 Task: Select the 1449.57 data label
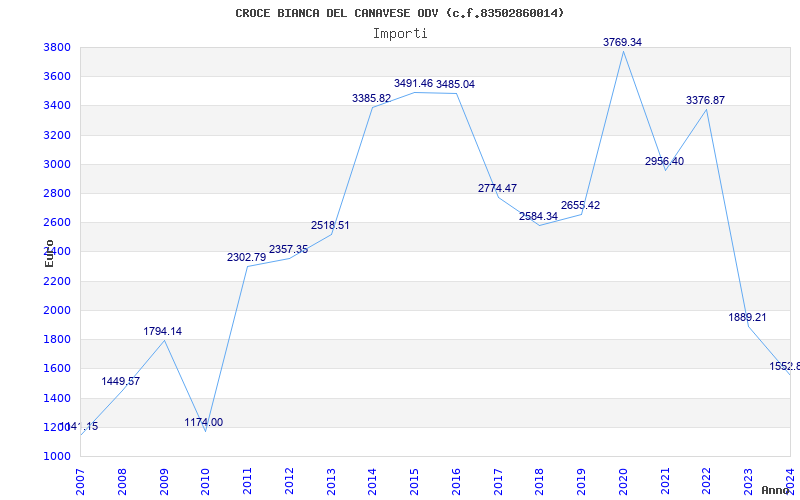120,382
